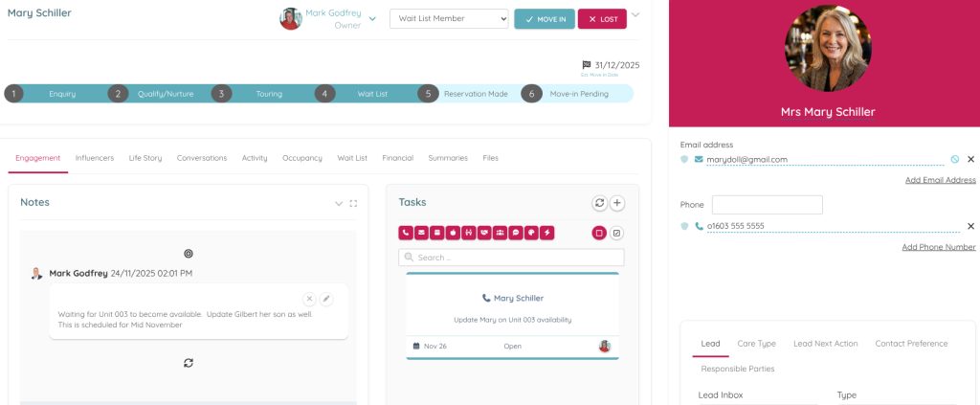Click the email task filter icon
The width and height of the screenshot is (980, 405).
(422, 233)
